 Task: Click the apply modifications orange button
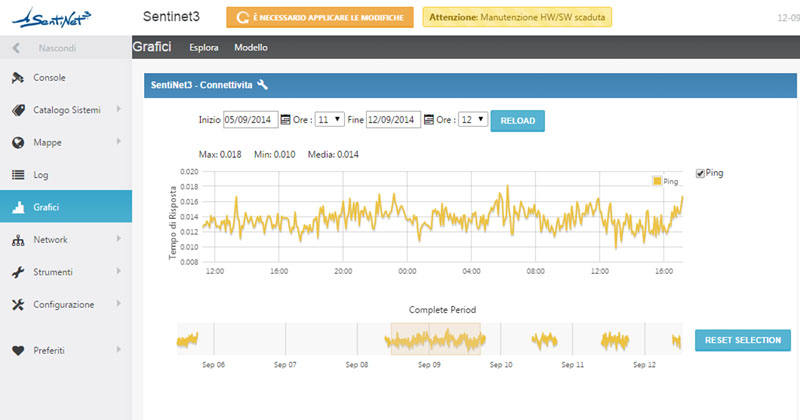click(x=320, y=17)
